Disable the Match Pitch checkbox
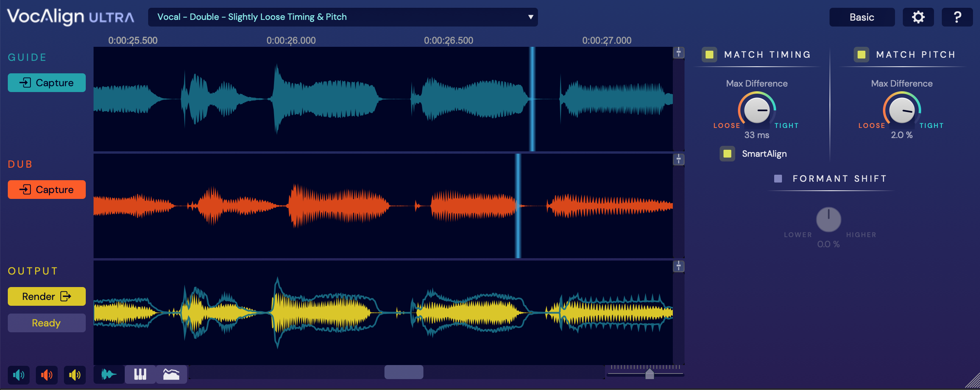Screen dimensions: 980x390 click(861, 55)
